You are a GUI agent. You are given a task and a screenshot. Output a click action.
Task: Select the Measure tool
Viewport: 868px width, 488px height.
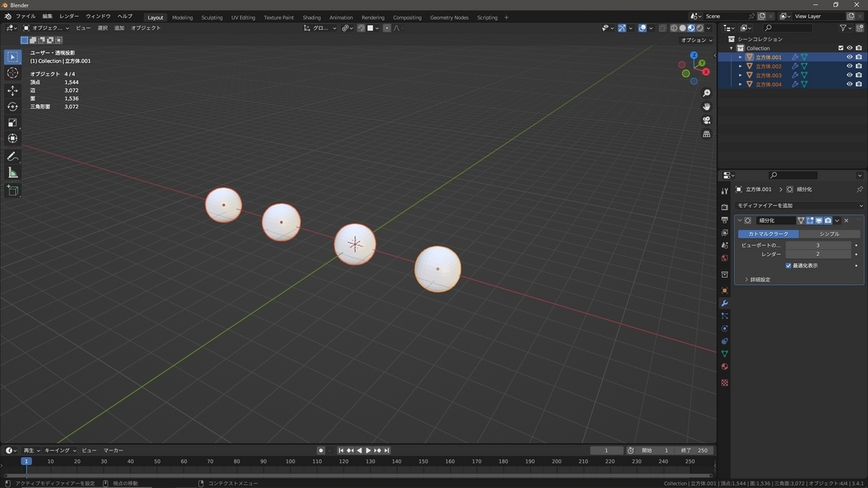click(12, 173)
